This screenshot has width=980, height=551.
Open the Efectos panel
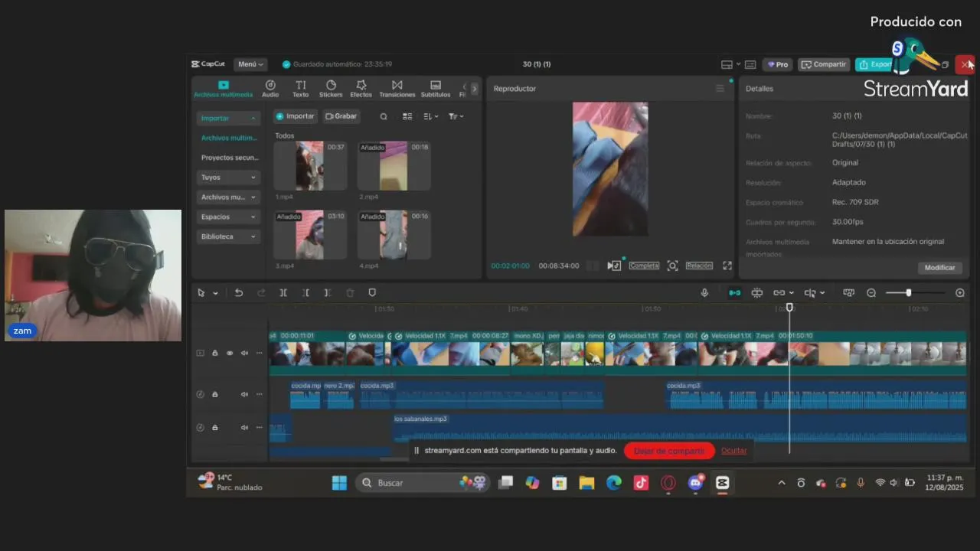[361, 89]
